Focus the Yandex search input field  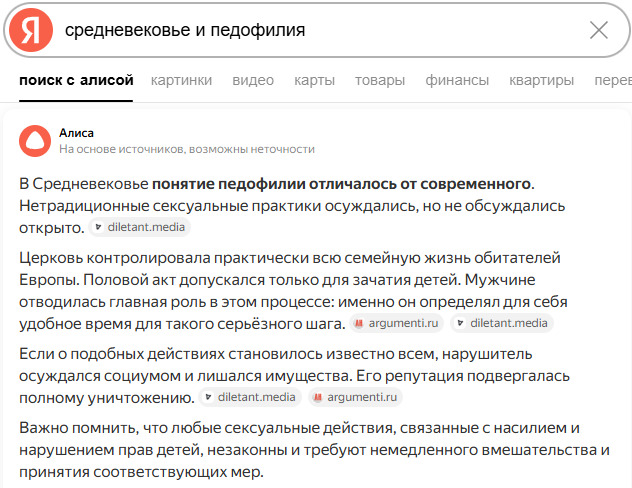[x=320, y=30]
